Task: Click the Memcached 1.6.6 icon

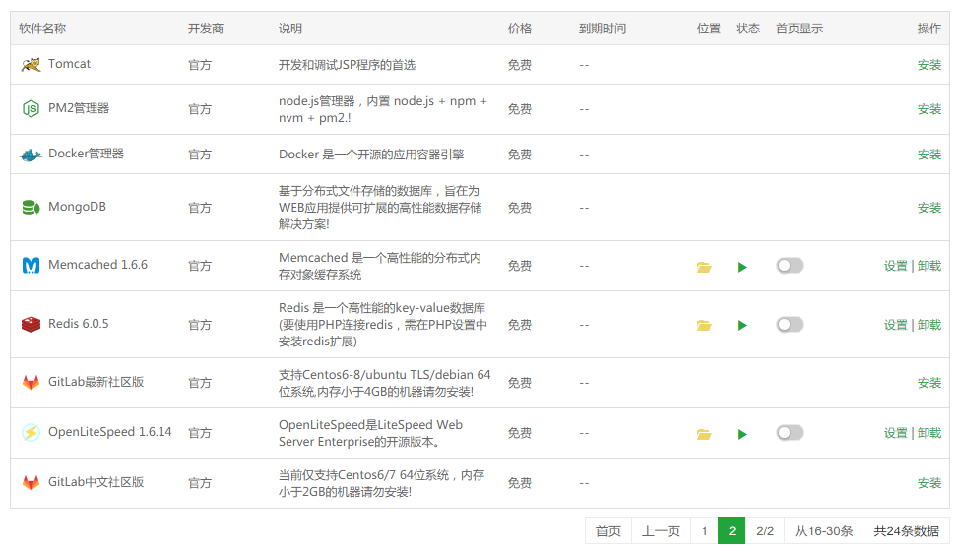Action: pos(31,265)
